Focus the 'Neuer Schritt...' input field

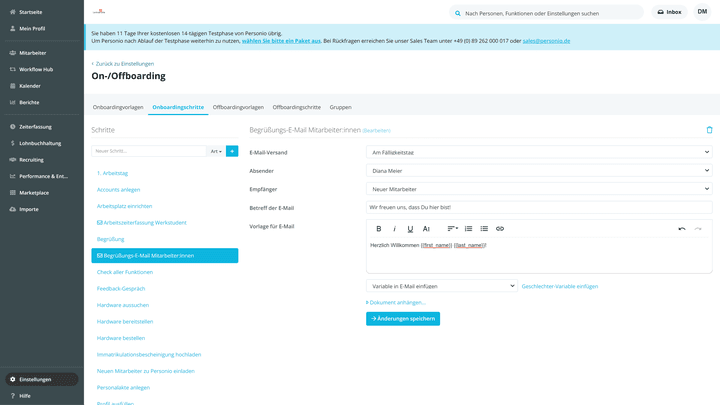(149, 151)
